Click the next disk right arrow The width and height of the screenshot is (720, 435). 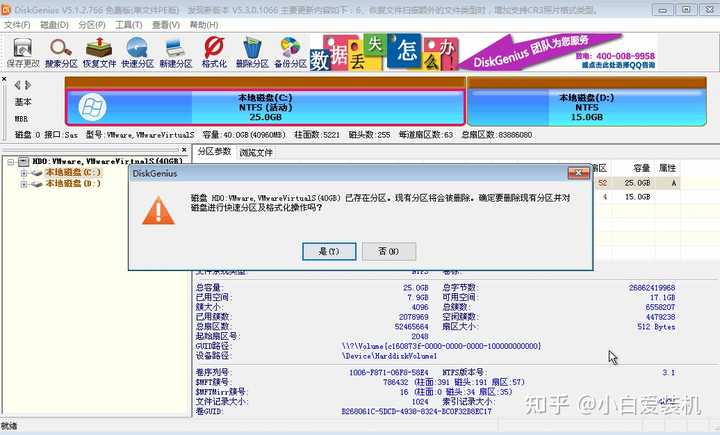click(28, 85)
